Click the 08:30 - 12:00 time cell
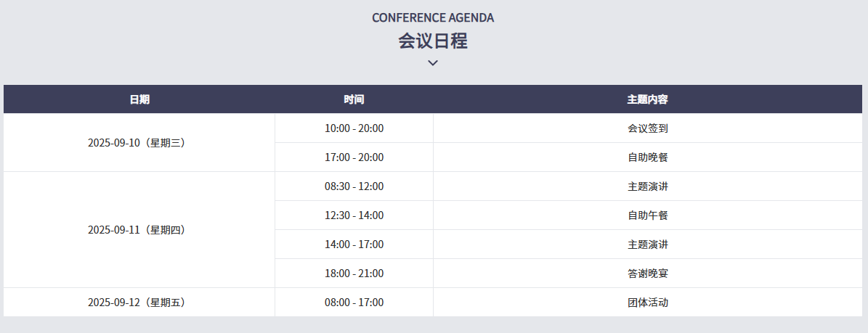868x333 pixels. pyautogui.click(x=354, y=186)
